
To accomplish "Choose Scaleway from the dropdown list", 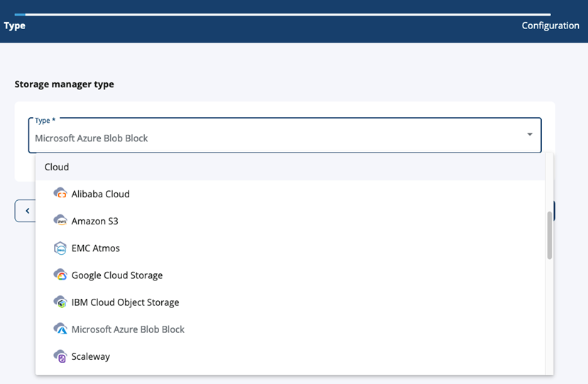I will (x=290, y=356).
